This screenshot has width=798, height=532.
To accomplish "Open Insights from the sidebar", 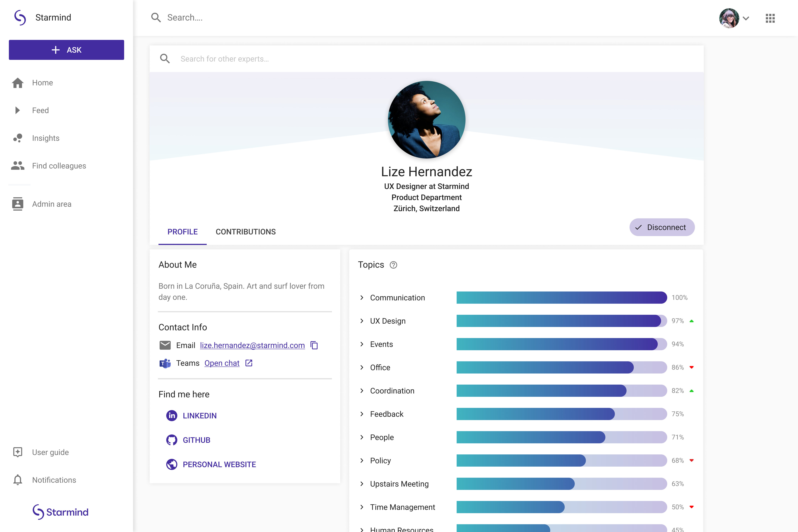I will pos(45,138).
